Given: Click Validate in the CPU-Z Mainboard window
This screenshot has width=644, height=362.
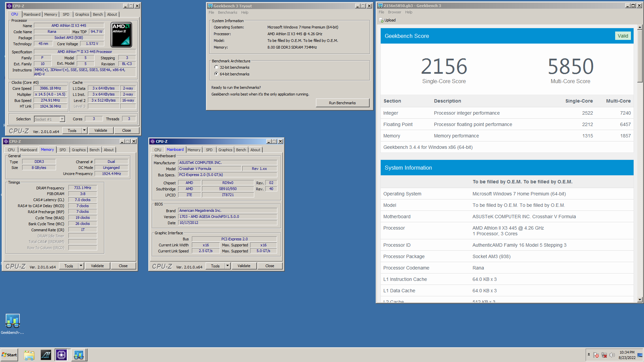Looking at the screenshot, I should coord(244,266).
